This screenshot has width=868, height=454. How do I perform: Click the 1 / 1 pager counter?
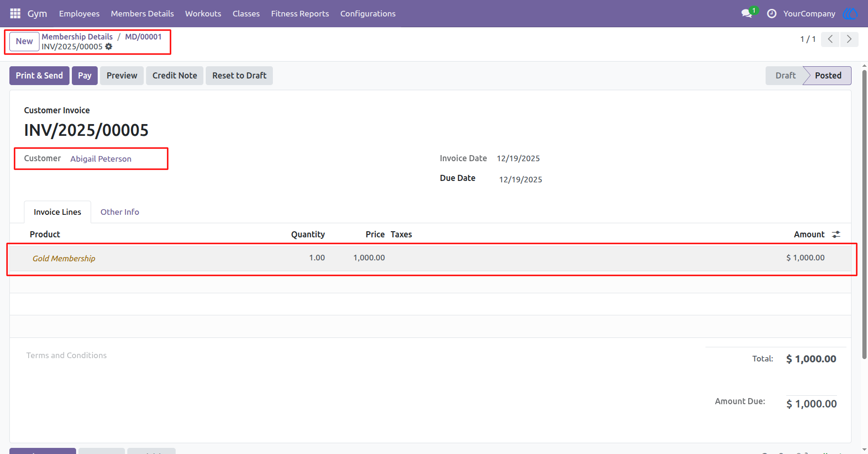coord(808,39)
